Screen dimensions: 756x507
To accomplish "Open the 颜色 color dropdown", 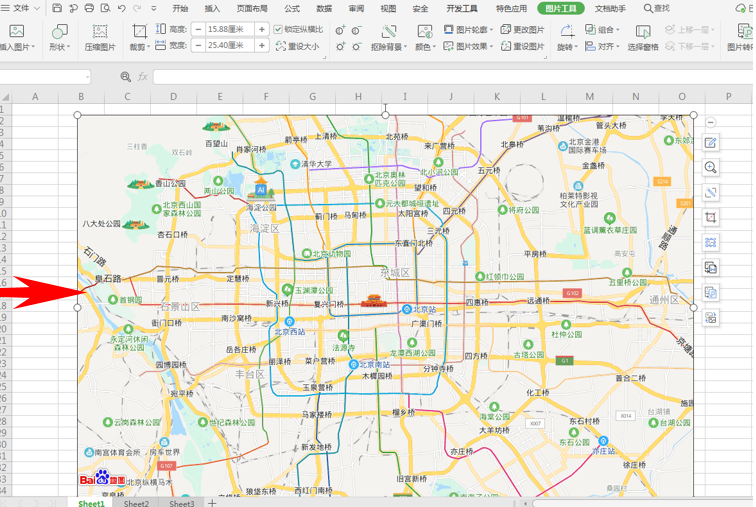I will pyautogui.click(x=426, y=47).
